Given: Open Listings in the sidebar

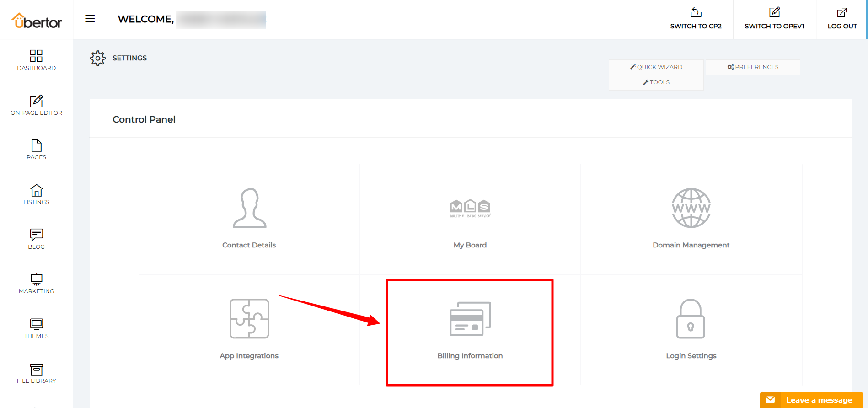Looking at the screenshot, I should click(x=36, y=194).
